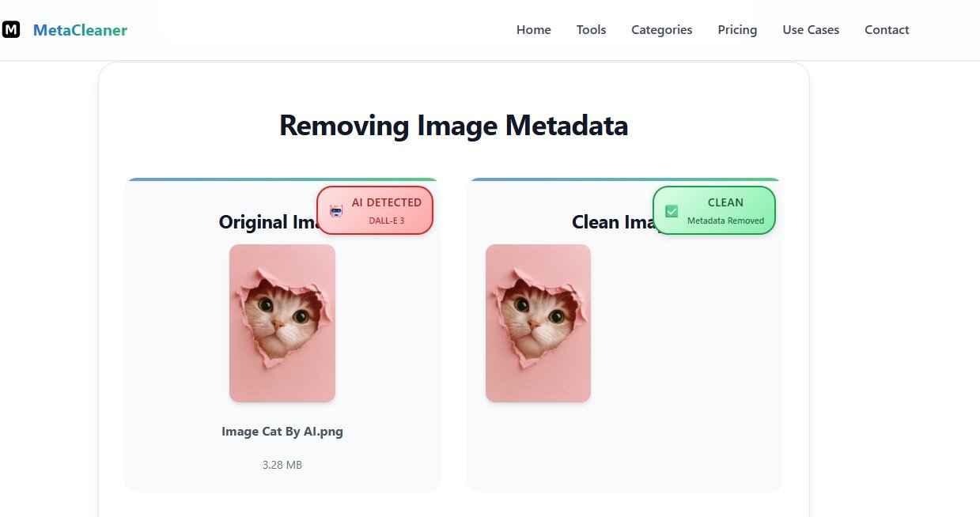Click the blue-green gradient bar above Original Image
Image resolution: width=980 pixels, height=517 pixels.
click(x=282, y=179)
